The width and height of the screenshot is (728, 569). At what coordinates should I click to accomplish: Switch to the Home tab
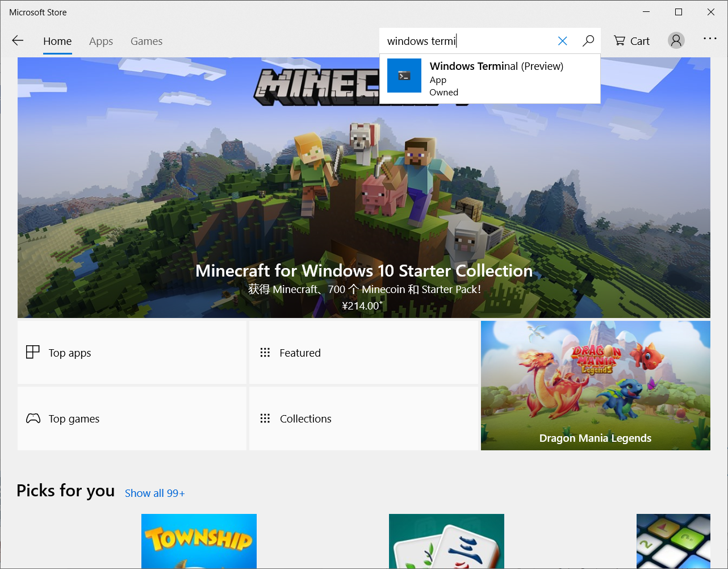click(57, 41)
